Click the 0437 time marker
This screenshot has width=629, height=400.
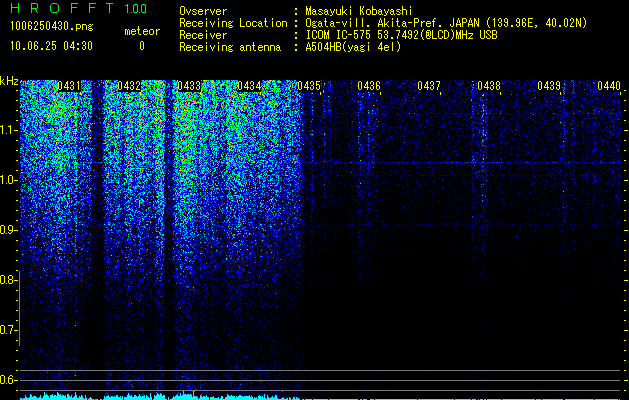[x=429, y=86]
